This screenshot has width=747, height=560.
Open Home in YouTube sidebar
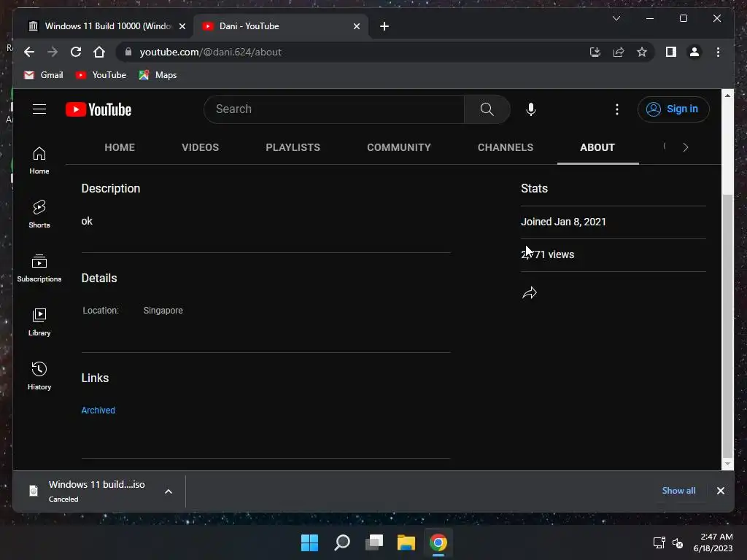click(x=39, y=160)
